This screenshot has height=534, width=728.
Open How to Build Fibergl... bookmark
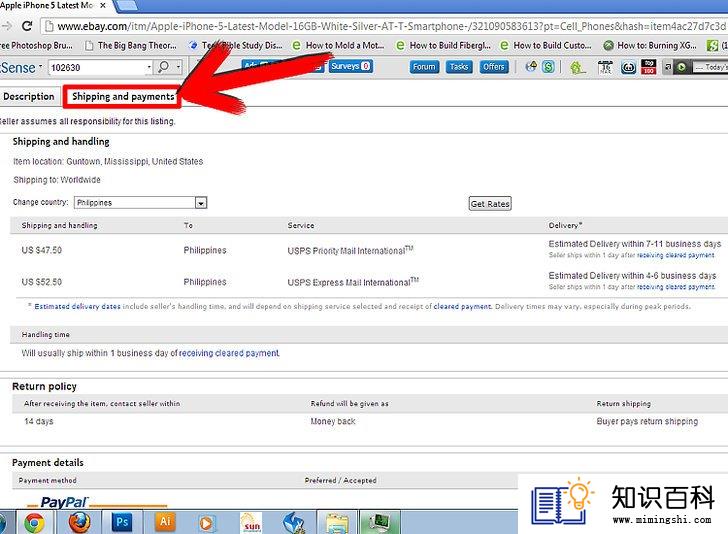pyautogui.click(x=443, y=46)
